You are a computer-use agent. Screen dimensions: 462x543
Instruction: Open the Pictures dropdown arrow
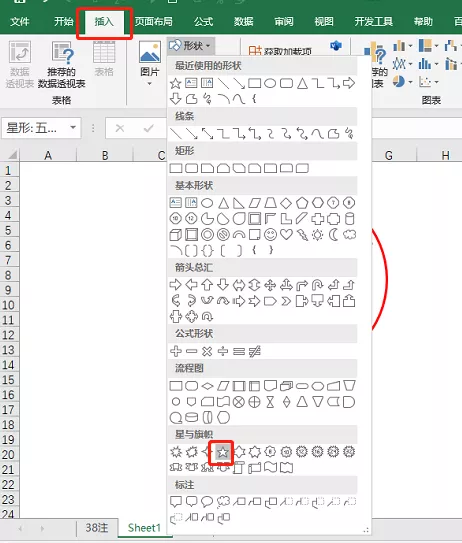click(x=150, y=84)
